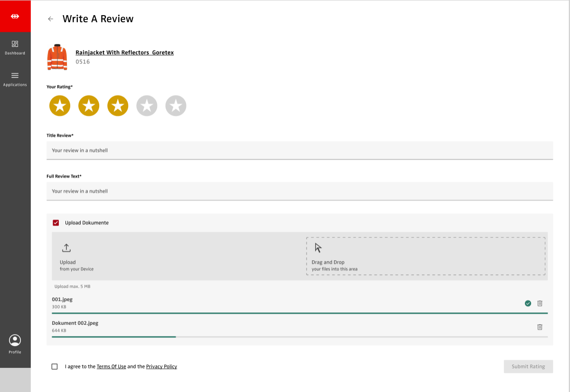The image size is (570, 392).
Task: Set rating to one star
Action: tap(60, 106)
